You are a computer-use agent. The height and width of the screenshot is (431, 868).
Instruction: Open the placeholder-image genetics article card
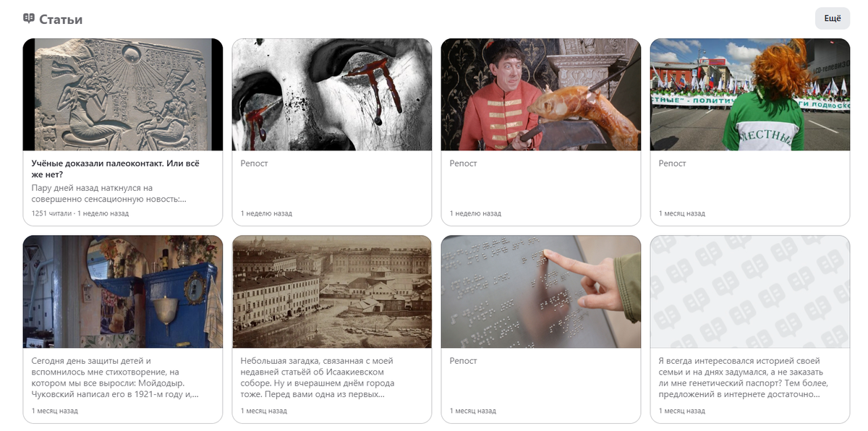pos(750,329)
